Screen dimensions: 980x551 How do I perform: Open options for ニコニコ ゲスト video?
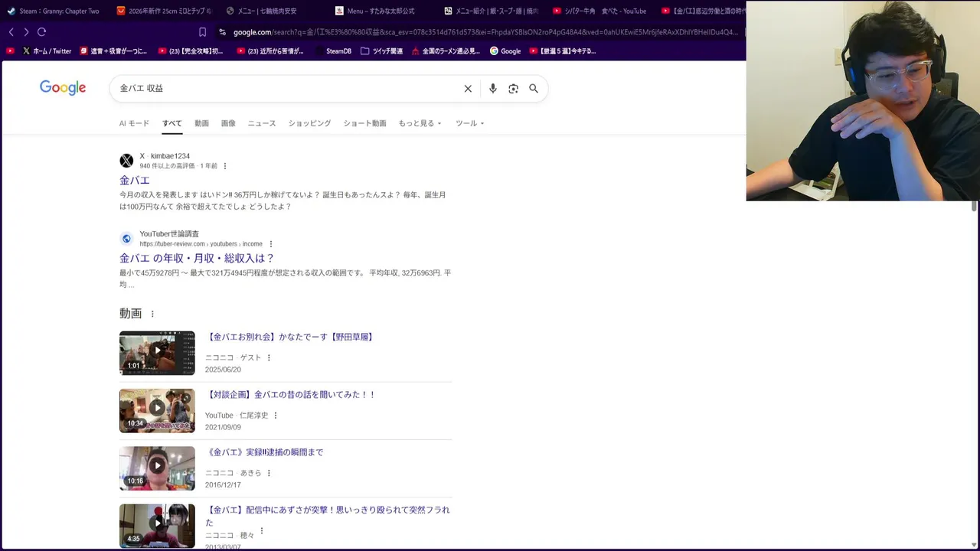click(x=269, y=357)
